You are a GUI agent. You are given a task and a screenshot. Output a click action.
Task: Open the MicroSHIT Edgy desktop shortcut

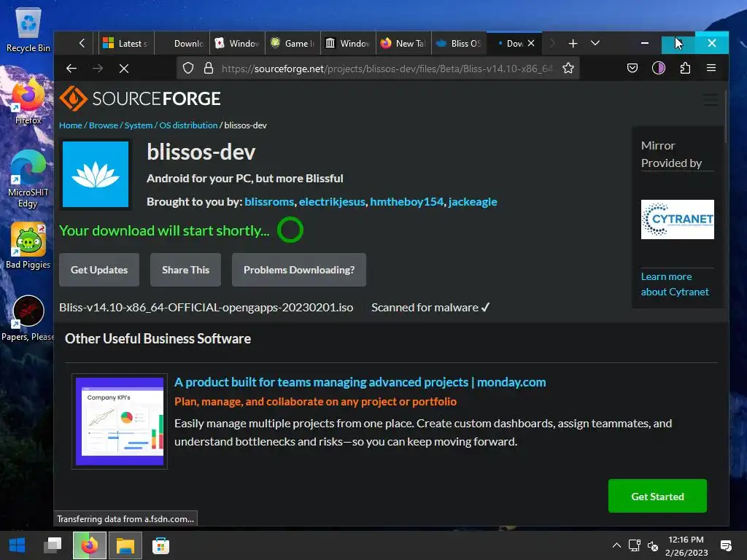click(x=28, y=179)
